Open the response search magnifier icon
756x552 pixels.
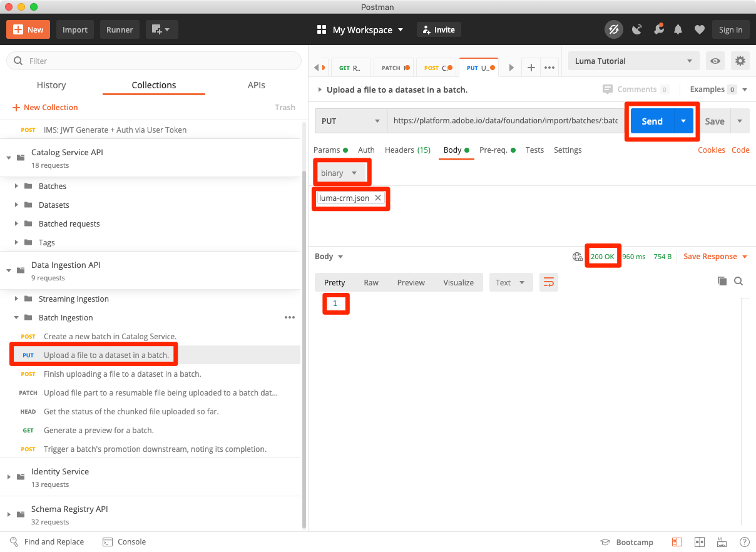pos(738,281)
